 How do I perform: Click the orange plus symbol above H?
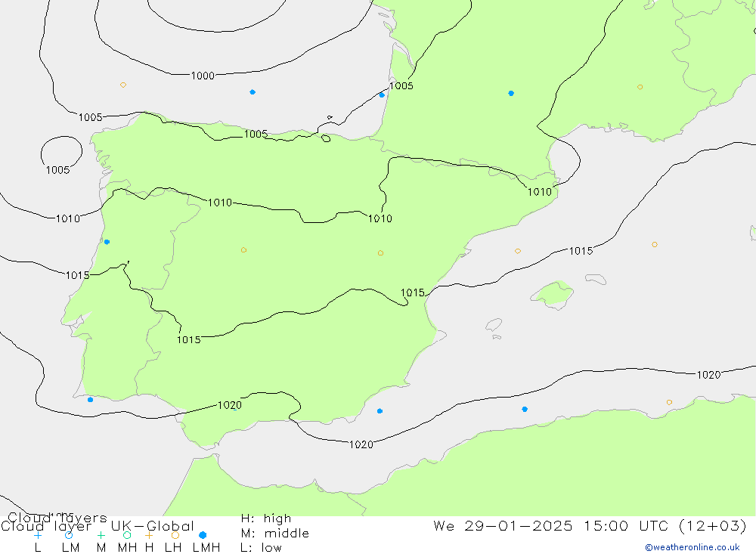pos(149,535)
